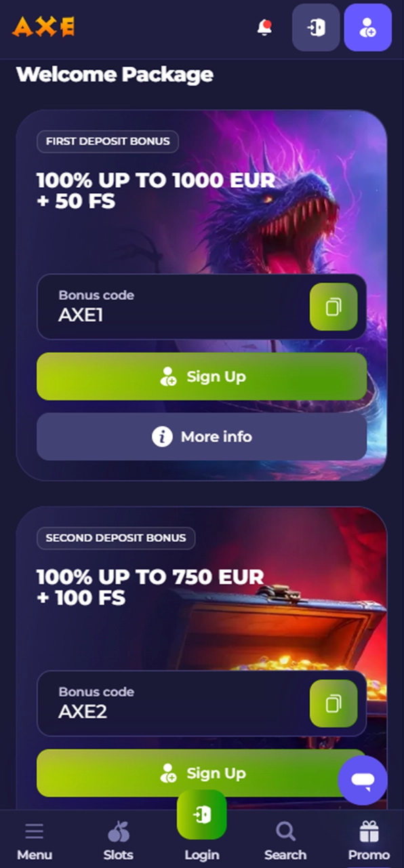Click the login door icon in header

[x=316, y=28]
